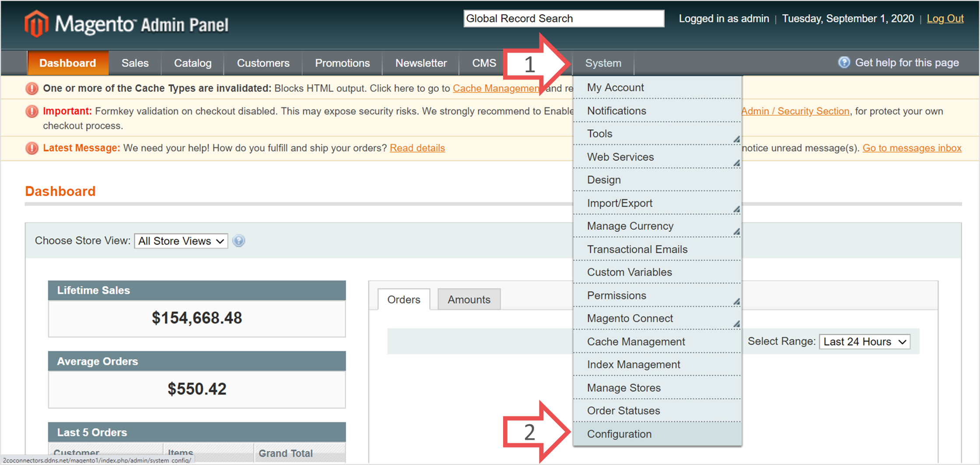Switch to the Amounts tab
The width and height of the screenshot is (980, 465).
point(469,299)
